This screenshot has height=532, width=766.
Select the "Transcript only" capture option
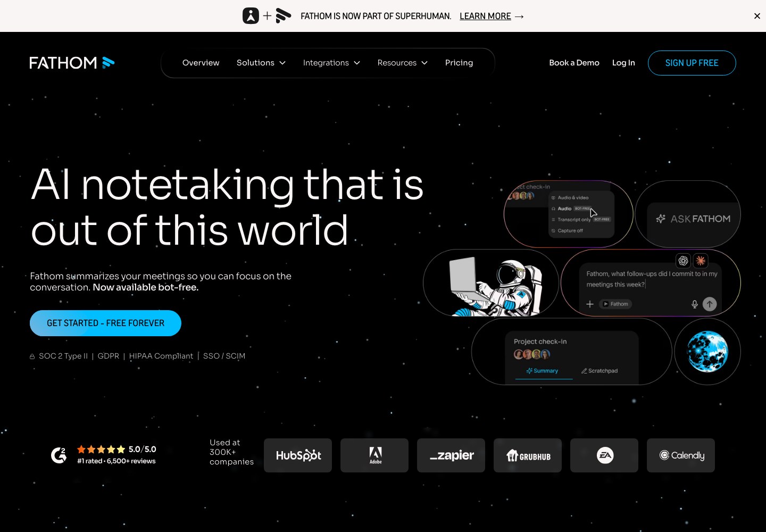(x=581, y=219)
